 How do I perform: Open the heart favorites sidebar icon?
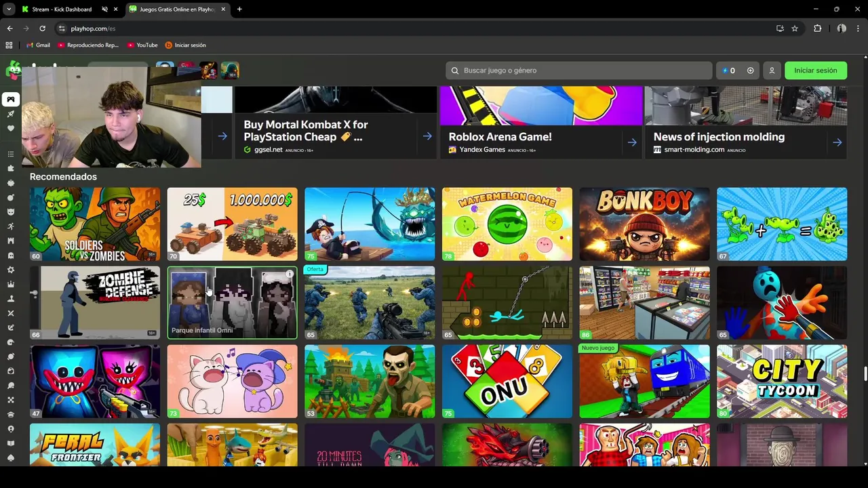[10, 128]
